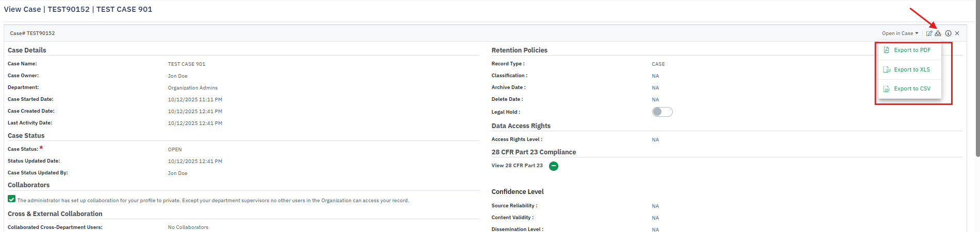Choose Export to CSV option

[912, 89]
